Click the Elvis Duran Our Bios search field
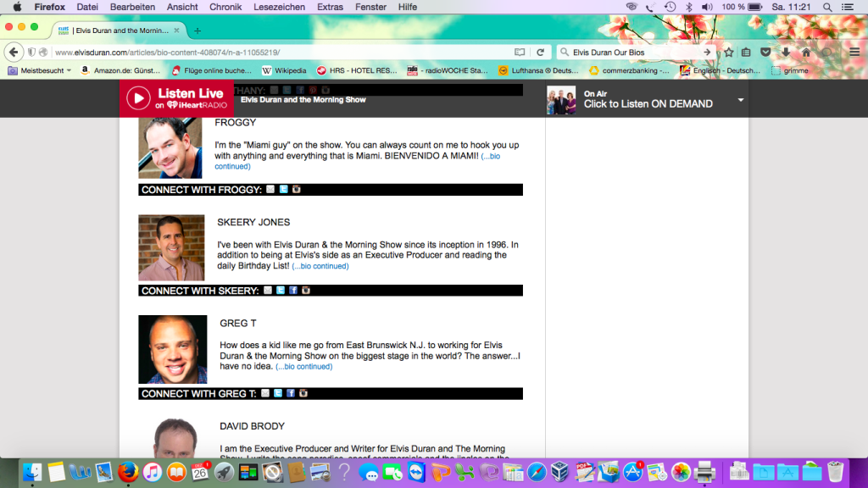The image size is (868, 488). point(636,52)
